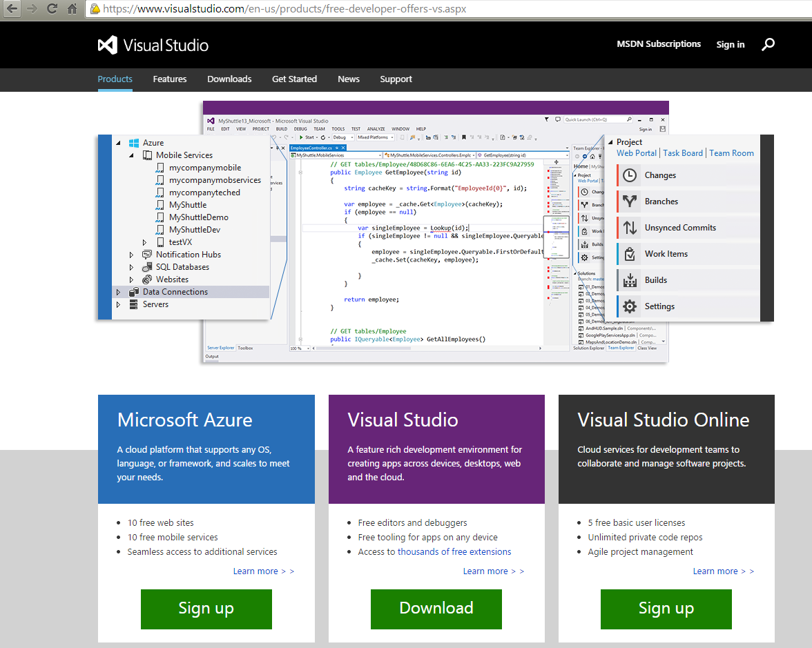Viewport: 812px width, 648px height.
Task: Click the Visual Studio Online card heading
Action: tap(664, 420)
